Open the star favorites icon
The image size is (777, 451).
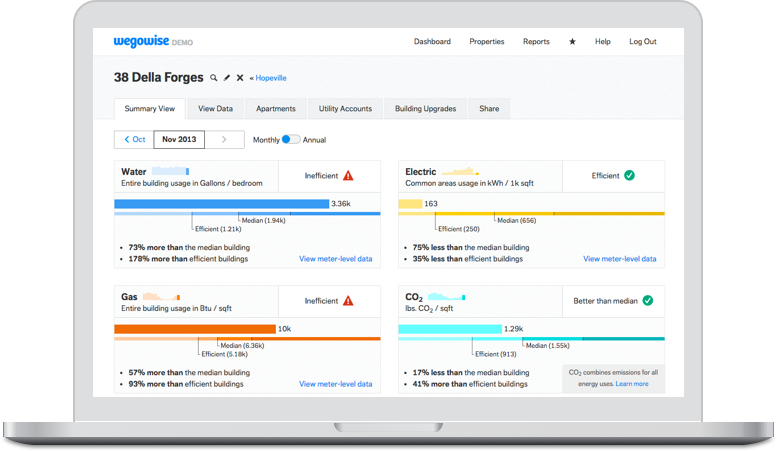tap(572, 42)
